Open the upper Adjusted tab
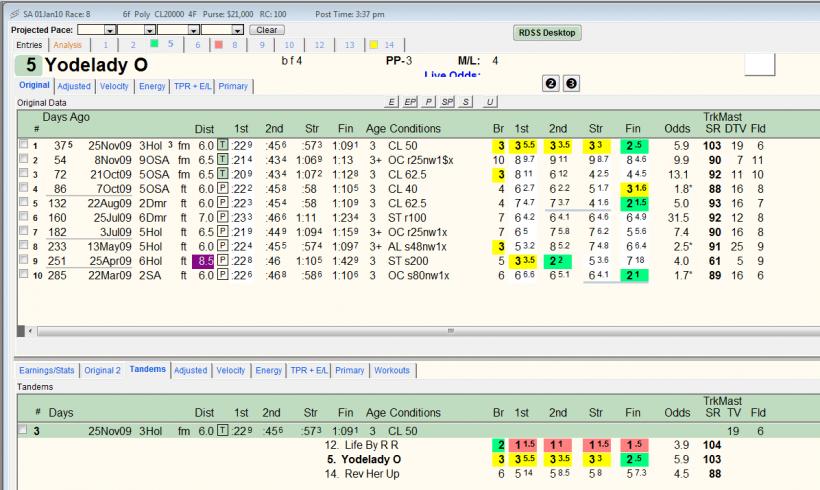 point(74,86)
